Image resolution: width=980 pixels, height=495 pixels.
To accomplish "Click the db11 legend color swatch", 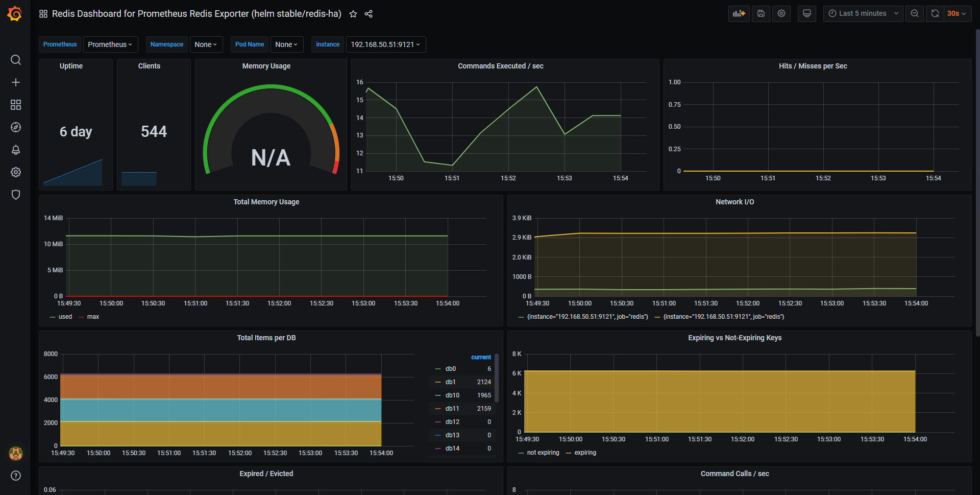I will pos(438,409).
